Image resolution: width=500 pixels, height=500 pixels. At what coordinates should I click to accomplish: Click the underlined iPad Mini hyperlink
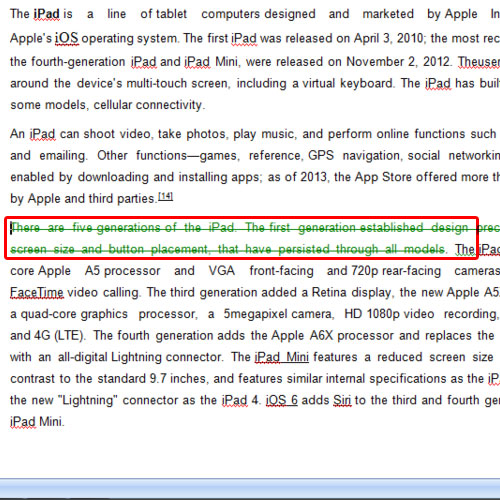tap(282, 357)
